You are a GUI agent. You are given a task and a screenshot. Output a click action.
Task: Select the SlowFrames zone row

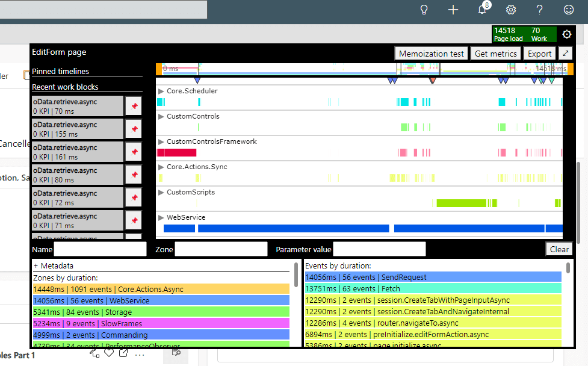coord(161,323)
